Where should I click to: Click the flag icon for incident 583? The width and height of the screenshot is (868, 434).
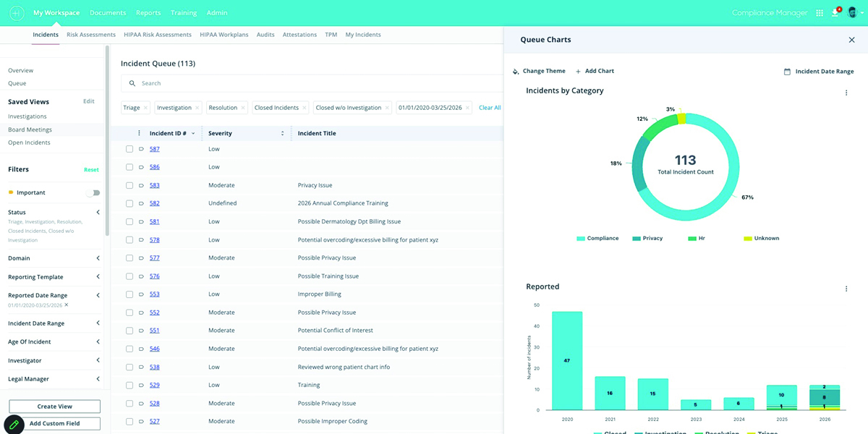click(141, 185)
